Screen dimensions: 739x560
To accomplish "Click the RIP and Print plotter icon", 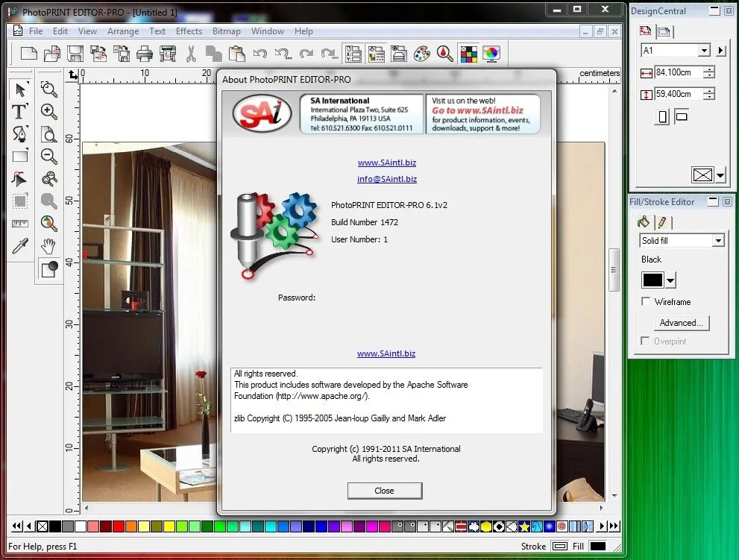I will [x=168, y=54].
